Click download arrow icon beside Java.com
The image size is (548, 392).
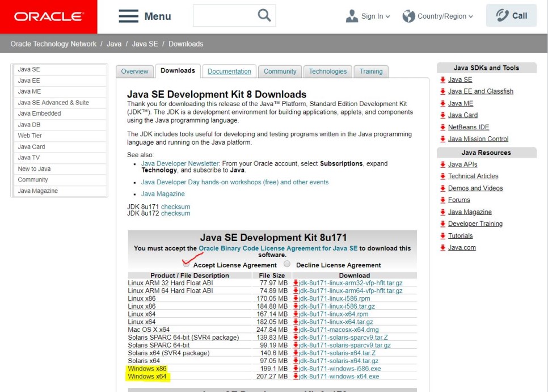[443, 248]
